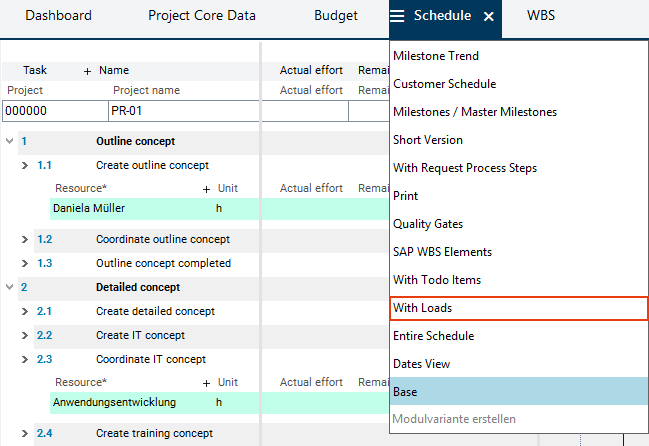Open task link 2.1
649x446 pixels.
[44, 311]
